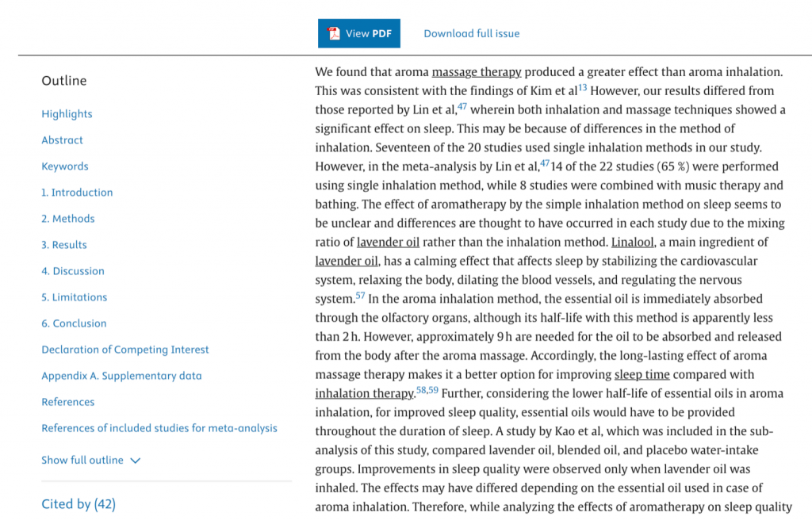Expand the Show full outline chevron
This screenshot has height=520, width=812.
pyautogui.click(x=135, y=461)
